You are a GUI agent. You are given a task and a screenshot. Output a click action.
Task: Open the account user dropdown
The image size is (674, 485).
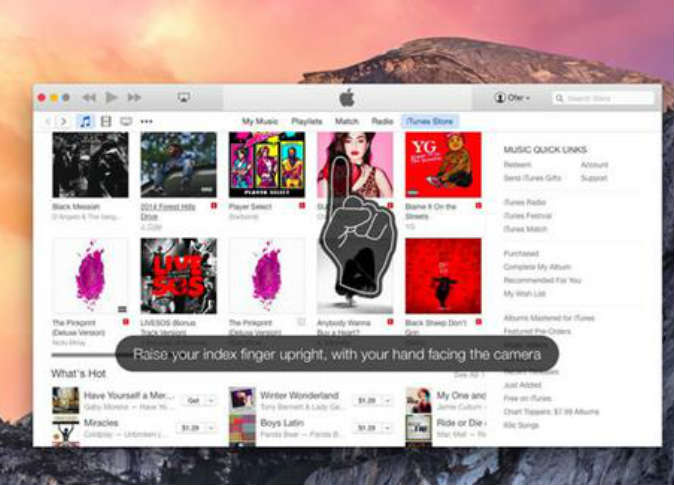point(512,98)
